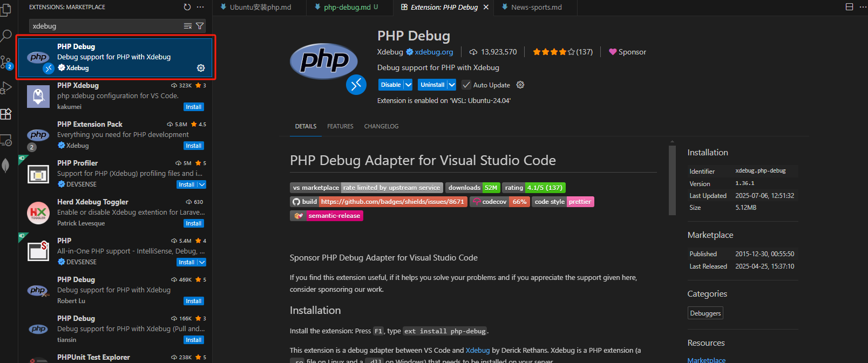This screenshot has height=363, width=868.
Task: Open the Extensions view more actions menu
Action: (201, 7)
